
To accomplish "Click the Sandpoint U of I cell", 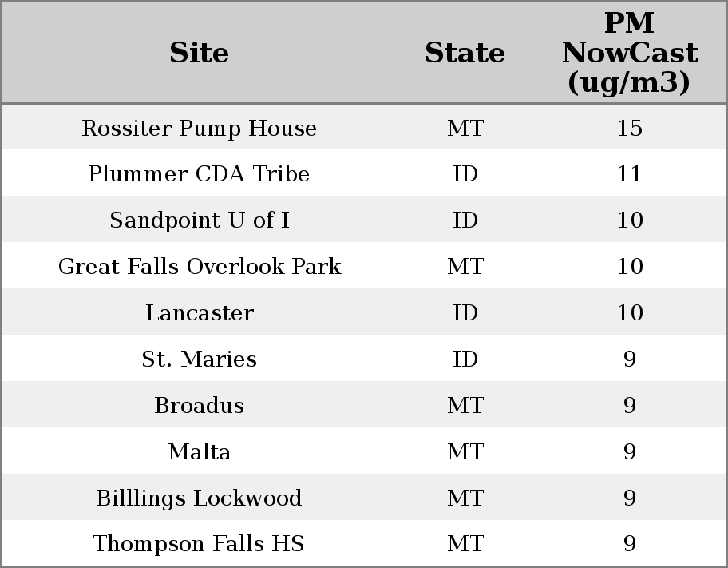I will point(199,220).
